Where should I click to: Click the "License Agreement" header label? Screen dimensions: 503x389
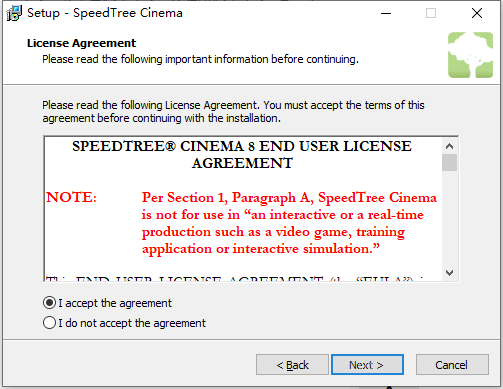click(x=81, y=43)
